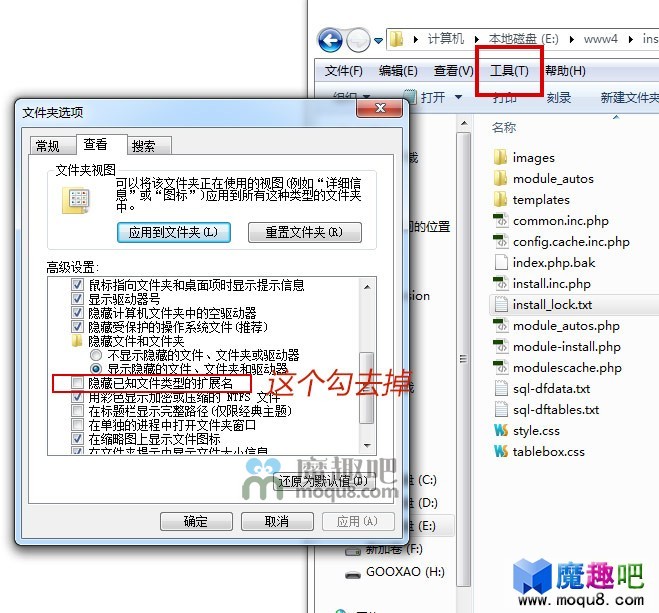The image size is (659, 613).
Task: Select the 查看 tab
Action: click(x=101, y=145)
